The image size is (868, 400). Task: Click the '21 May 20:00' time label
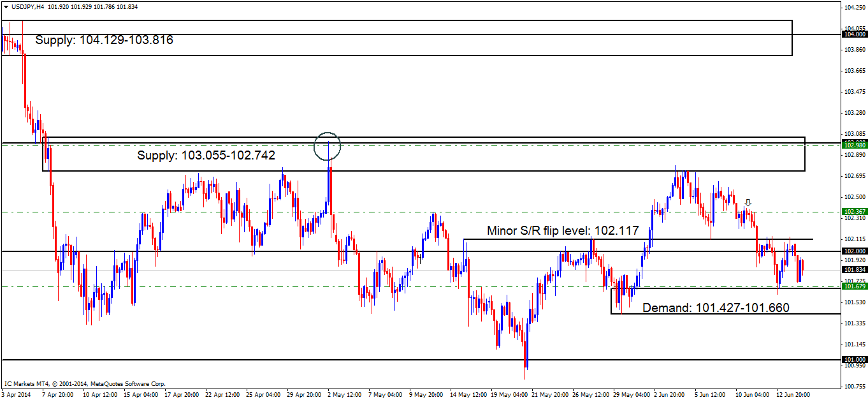[x=550, y=395]
